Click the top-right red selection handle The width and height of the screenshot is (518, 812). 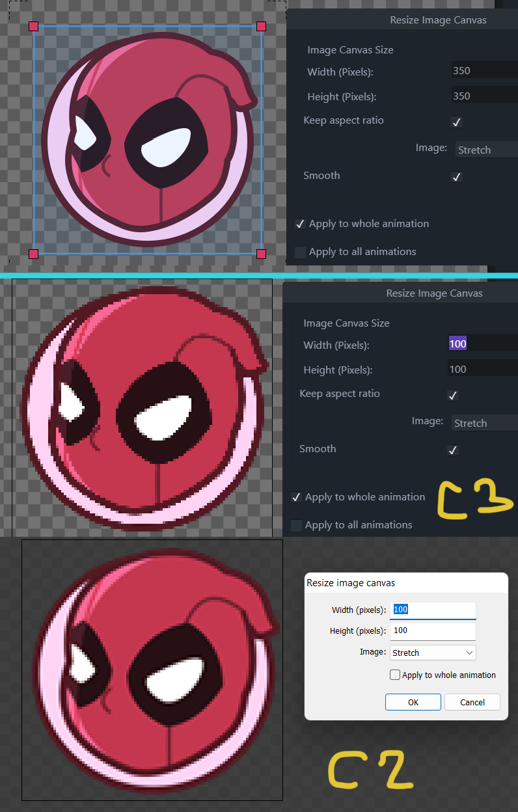tap(261, 26)
